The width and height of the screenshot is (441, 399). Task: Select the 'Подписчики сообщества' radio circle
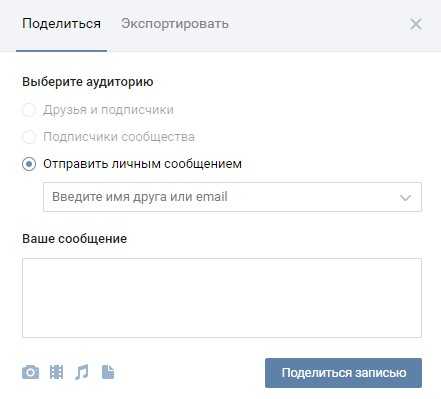(29, 137)
